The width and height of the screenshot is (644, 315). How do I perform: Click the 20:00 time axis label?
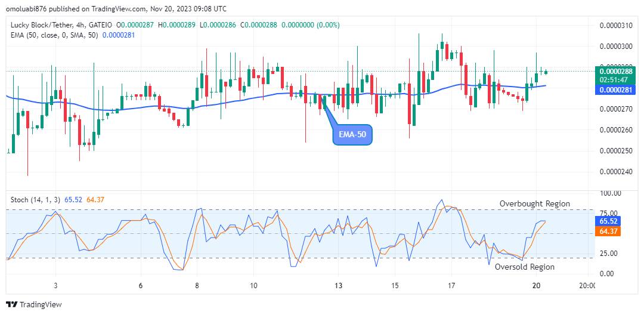(588, 286)
